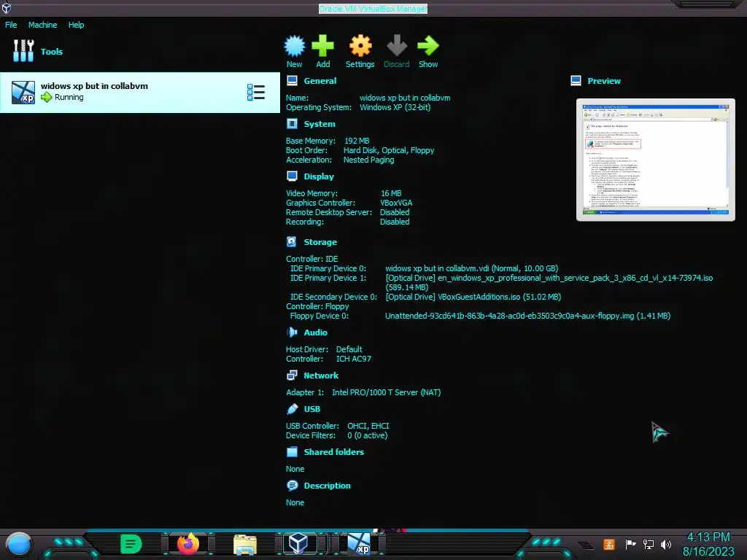Click the General section heading
Viewport: 747px width, 560px height.
pos(320,81)
